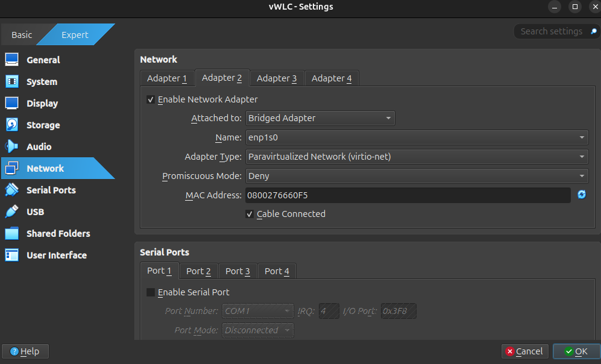Open the Adapter Type dropdown

[416, 157]
